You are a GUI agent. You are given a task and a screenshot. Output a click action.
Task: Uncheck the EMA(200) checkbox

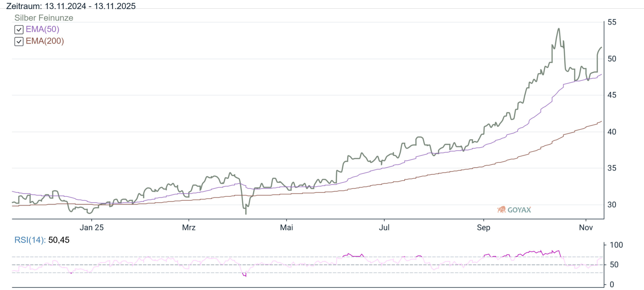(19, 42)
